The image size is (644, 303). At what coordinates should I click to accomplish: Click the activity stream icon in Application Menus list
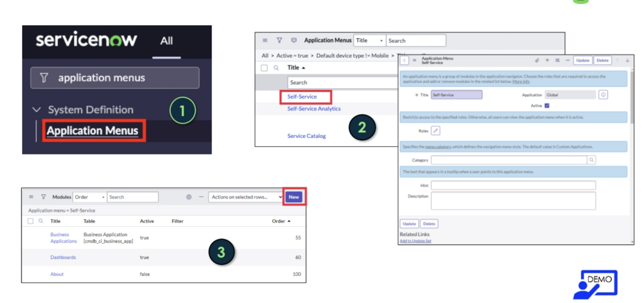[294, 41]
